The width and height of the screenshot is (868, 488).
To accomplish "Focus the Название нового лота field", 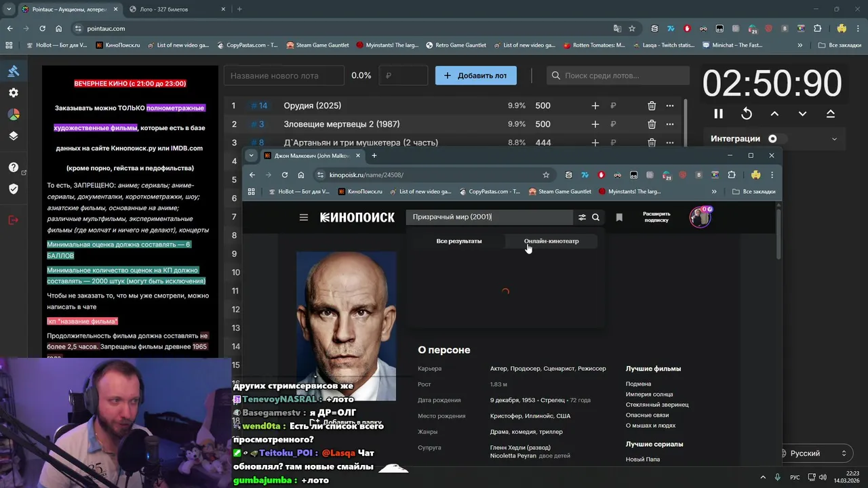I will 284,75.
